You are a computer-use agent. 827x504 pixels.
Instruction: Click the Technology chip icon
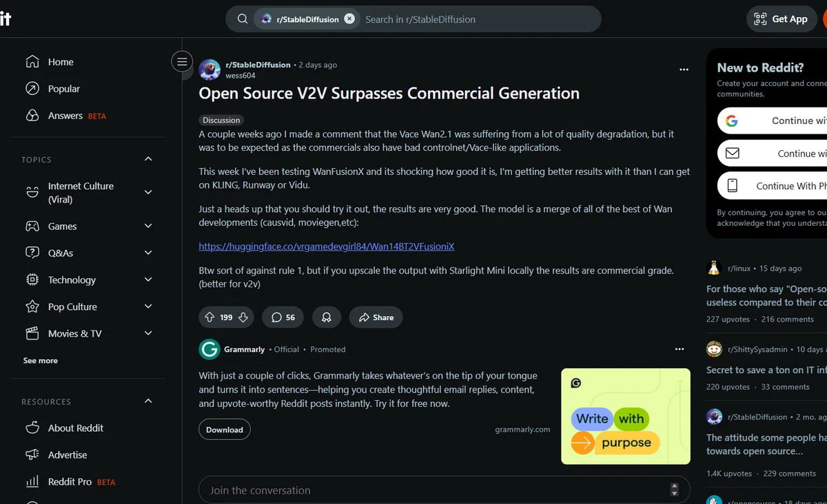[x=32, y=280]
